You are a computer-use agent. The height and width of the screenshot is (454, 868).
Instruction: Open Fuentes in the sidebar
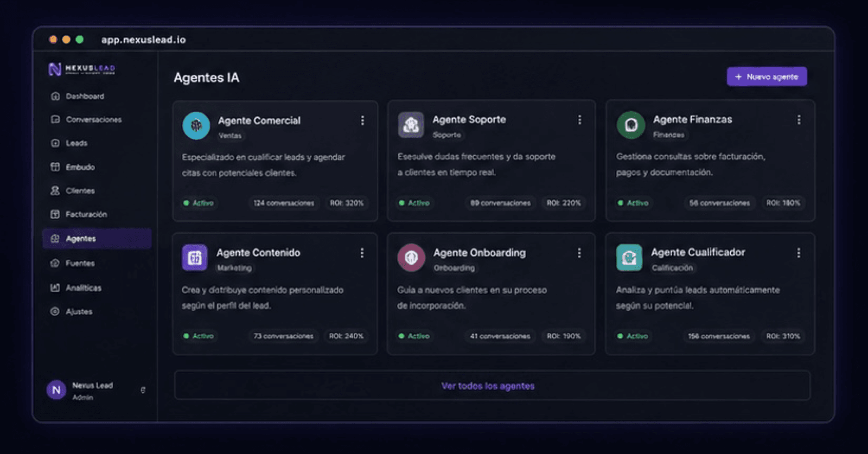(97, 263)
